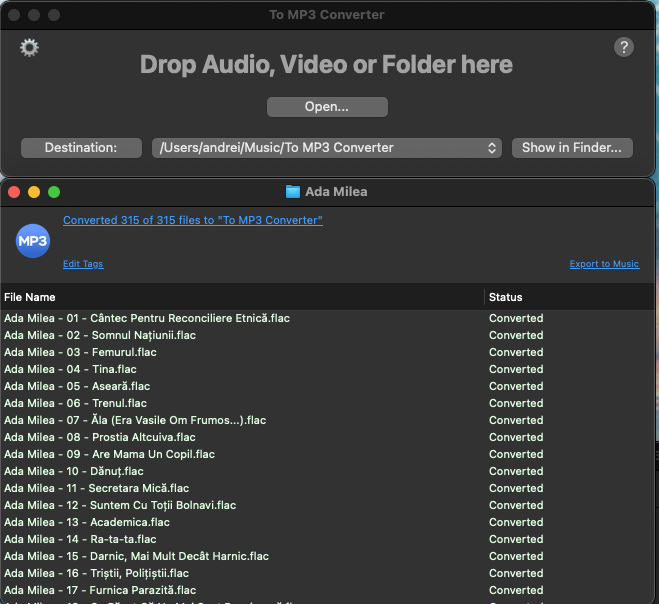The width and height of the screenshot is (659, 604).
Task: Open the Converted 315 of 315 files link
Action: [193, 220]
